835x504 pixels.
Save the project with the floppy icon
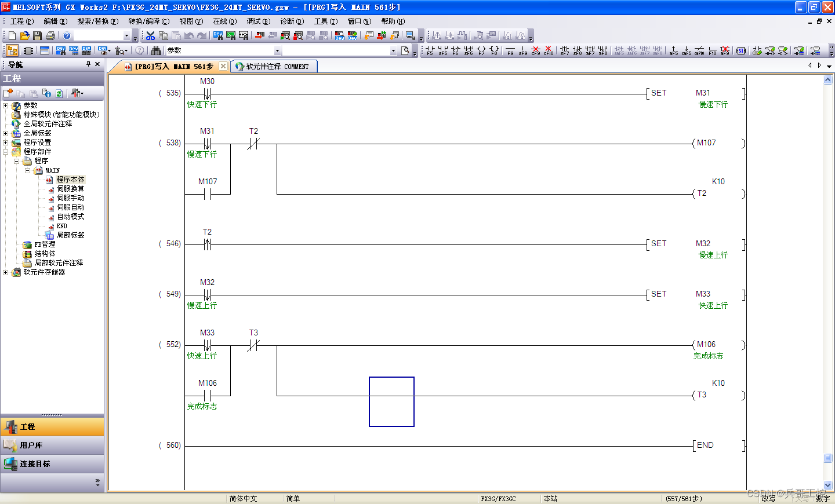click(x=38, y=36)
